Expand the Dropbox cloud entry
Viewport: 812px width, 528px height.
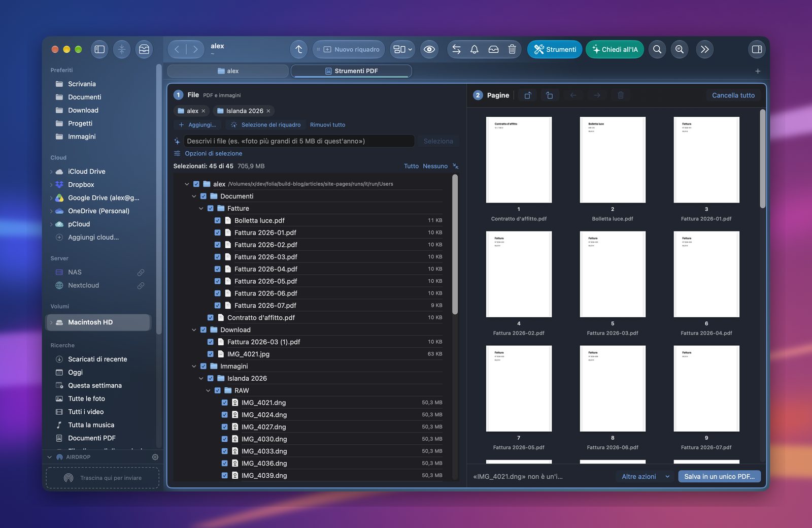pos(51,185)
